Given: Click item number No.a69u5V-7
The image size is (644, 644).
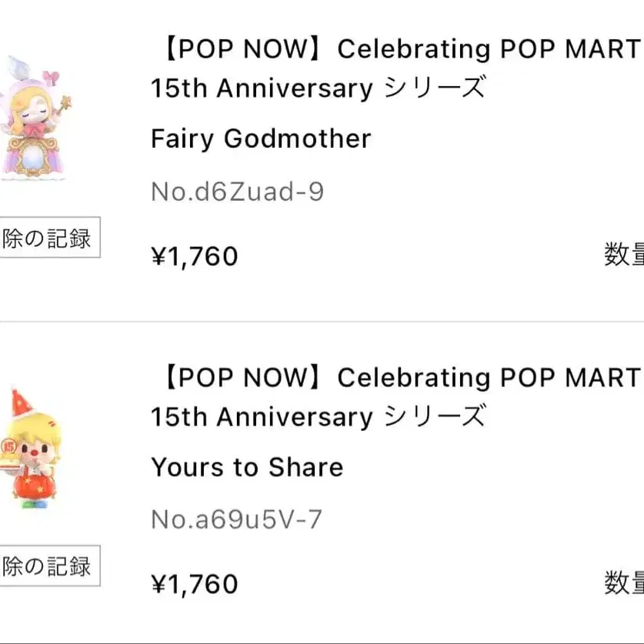Looking at the screenshot, I should [236, 520].
